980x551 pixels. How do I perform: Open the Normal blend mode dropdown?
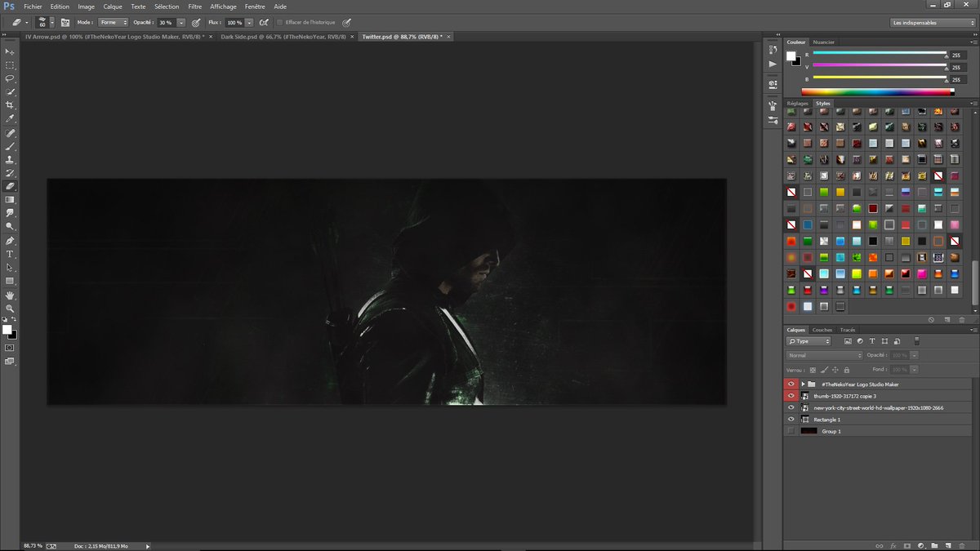click(x=824, y=355)
